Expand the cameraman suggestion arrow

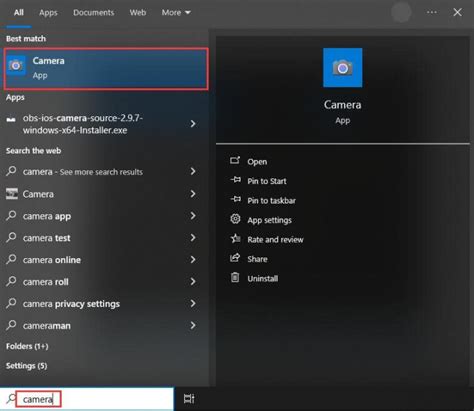pyautogui.click(x=193, y=325)
